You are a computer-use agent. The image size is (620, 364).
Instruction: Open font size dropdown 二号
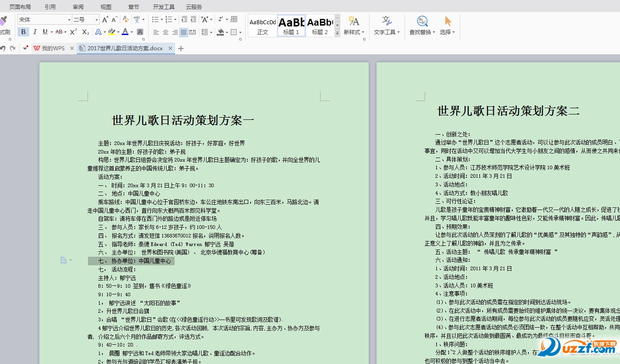[x=97, y=20]
